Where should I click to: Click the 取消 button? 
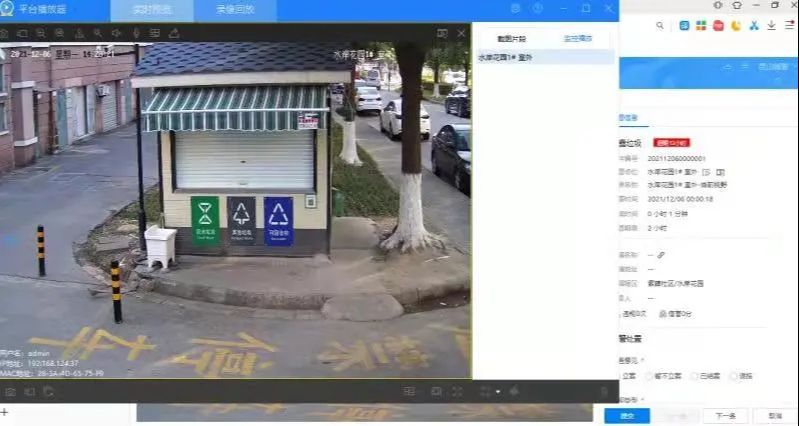point(774,415)
